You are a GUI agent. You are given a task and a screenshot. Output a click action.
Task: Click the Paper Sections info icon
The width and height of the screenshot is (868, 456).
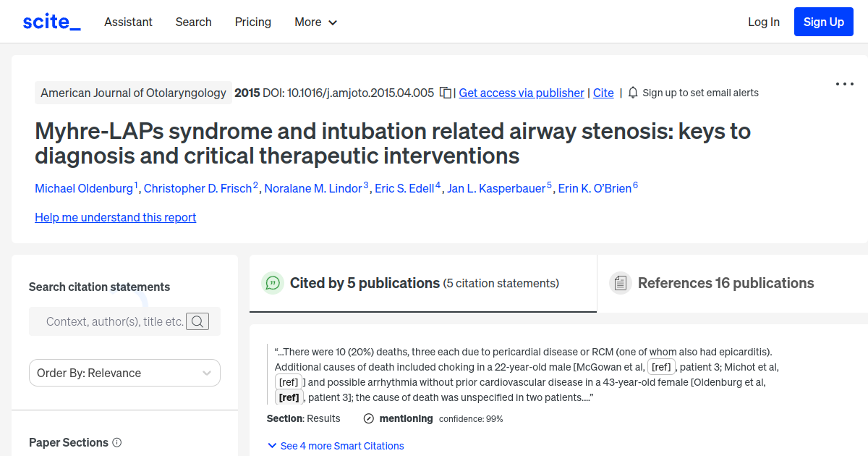(118, 442)
